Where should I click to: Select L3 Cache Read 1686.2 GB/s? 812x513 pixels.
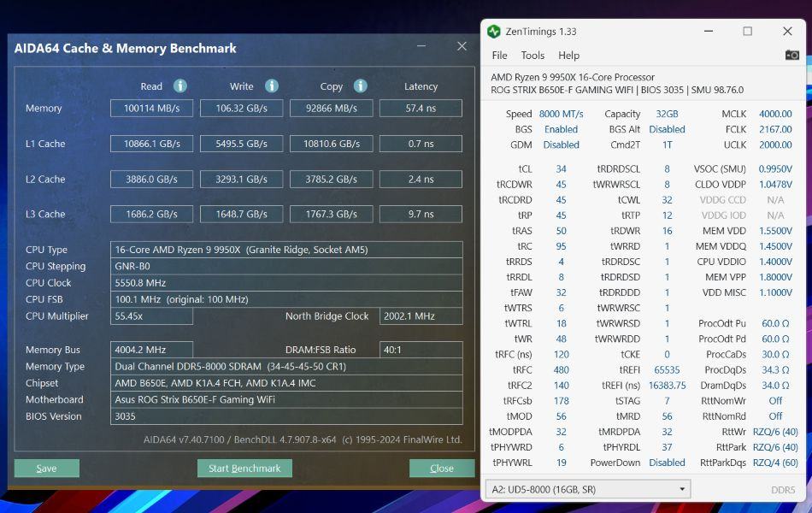click(x=152, y=214)
